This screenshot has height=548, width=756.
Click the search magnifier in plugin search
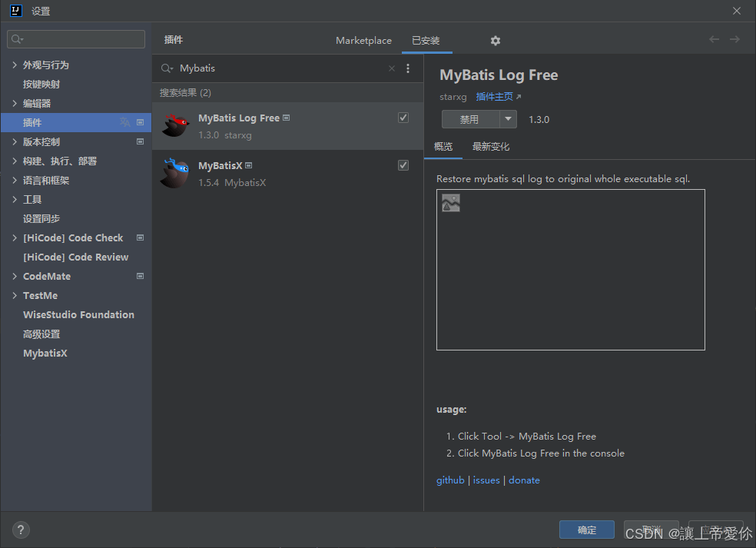pos(167,68)
